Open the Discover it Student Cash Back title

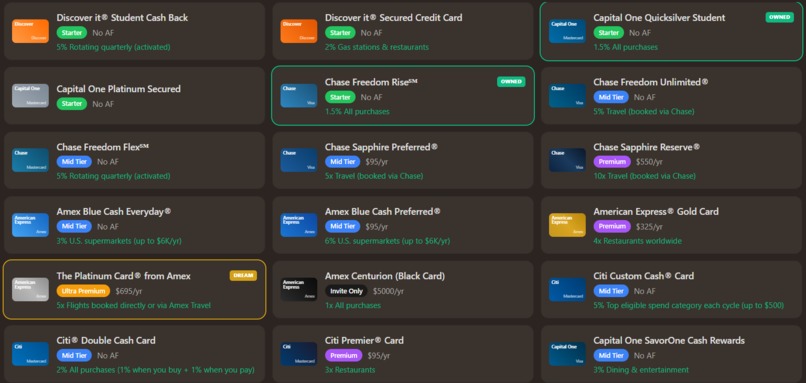122,17
